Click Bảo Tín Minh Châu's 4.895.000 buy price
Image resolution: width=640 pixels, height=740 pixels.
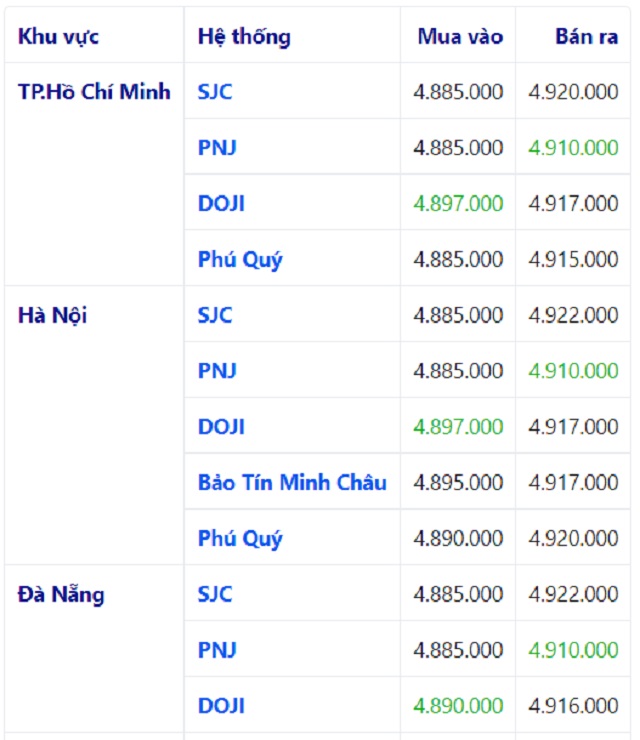coord(458,483)
